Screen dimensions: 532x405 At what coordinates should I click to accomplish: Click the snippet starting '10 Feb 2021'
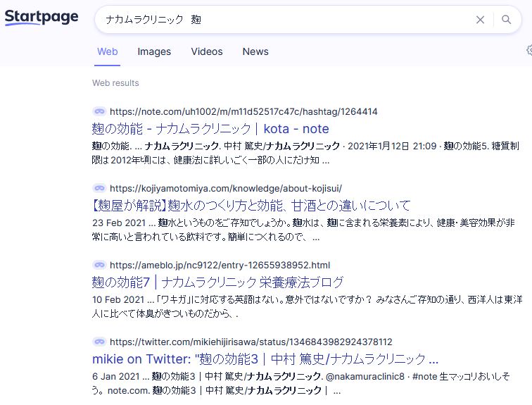[307, 306]
